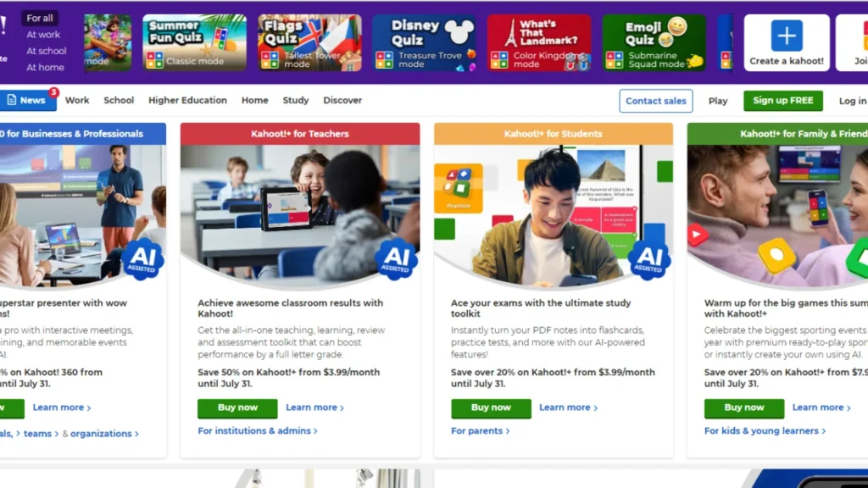Open the Flags Quiz Tallest Tower tile
The width and height of the screenshot is (868, 488).
pos(309,42)
